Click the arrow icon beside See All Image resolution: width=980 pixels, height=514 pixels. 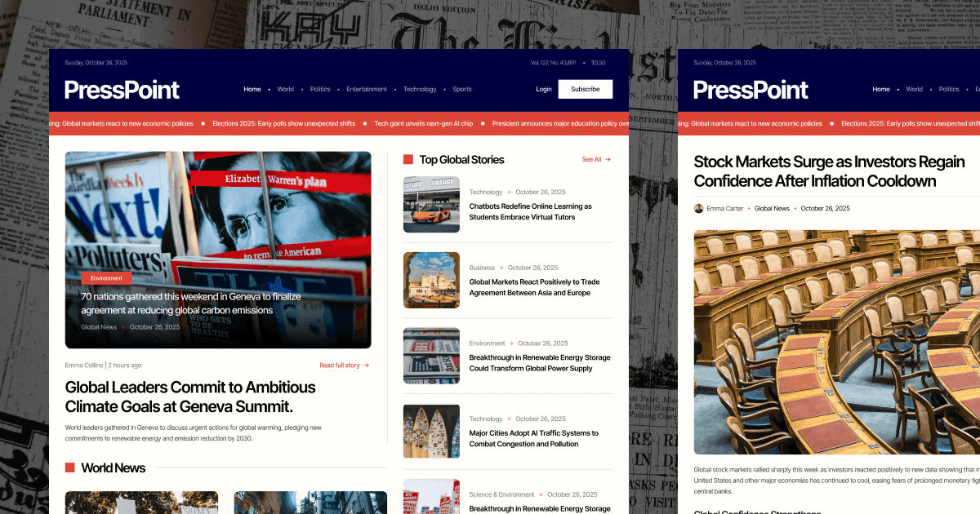[608, 159]
